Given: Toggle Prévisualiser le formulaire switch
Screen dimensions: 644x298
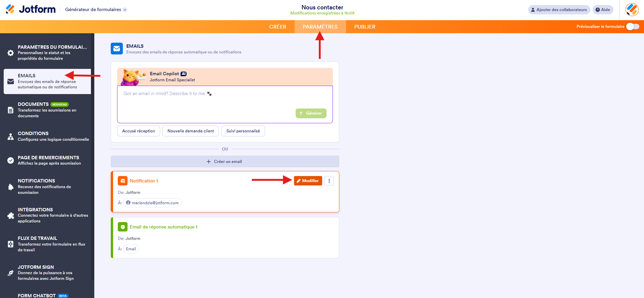Looking at the screenshot, I should click(633, 27).
